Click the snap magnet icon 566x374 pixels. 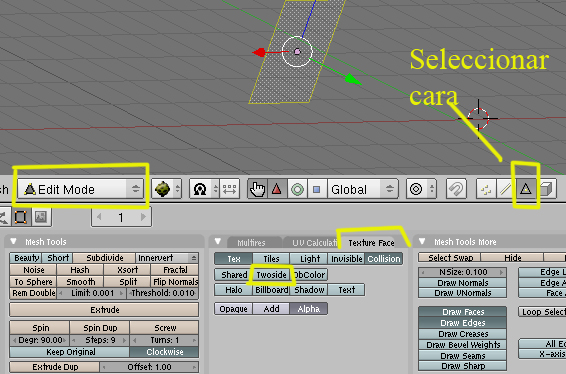pyautogui.click(x=456, y=189)
